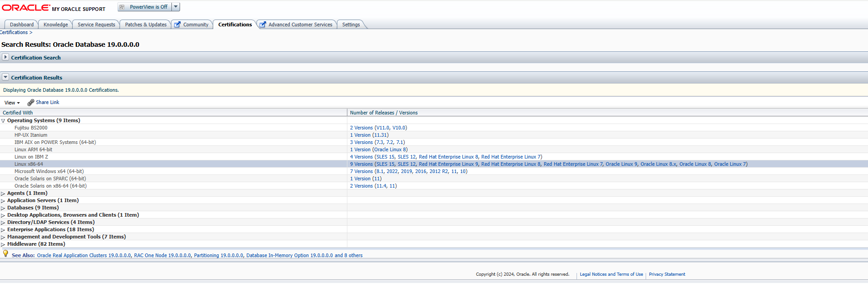868x293 pixels.
Task: Open Oracle Solaris on SPARC 1 Version link
Action: click(366, 179)
